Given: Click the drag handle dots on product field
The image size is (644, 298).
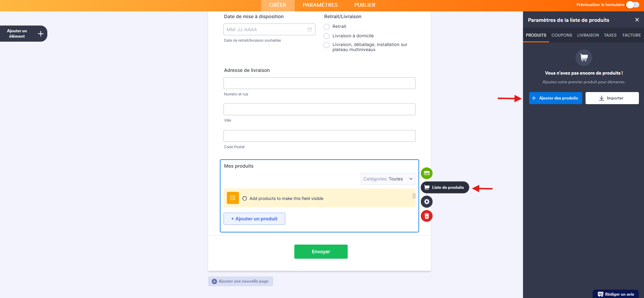Looking at the screenshot, I should coord(414,196).
